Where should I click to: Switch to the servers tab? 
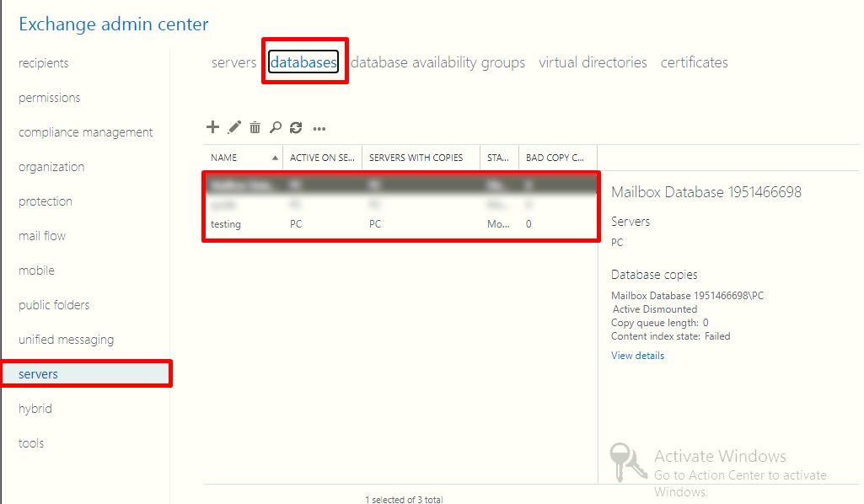(x=233, y=62)
